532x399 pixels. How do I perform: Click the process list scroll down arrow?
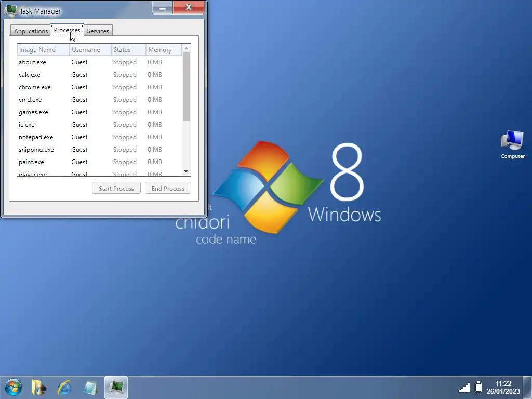pos(186,171)
